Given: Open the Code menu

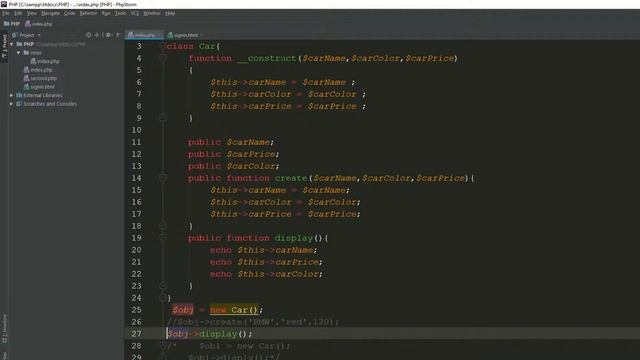Looking at the screenshot, I should tap(69, 13).
